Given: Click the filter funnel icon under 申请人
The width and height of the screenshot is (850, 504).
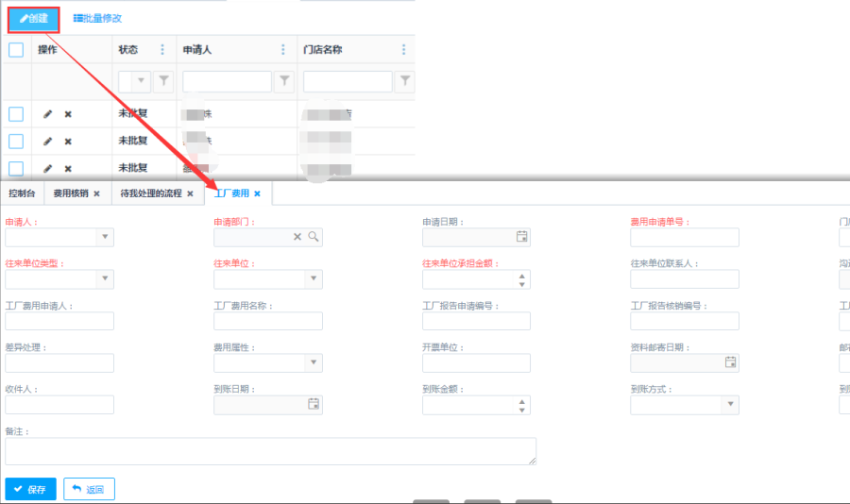Looking at the screenshot, I should click(283, 82).
